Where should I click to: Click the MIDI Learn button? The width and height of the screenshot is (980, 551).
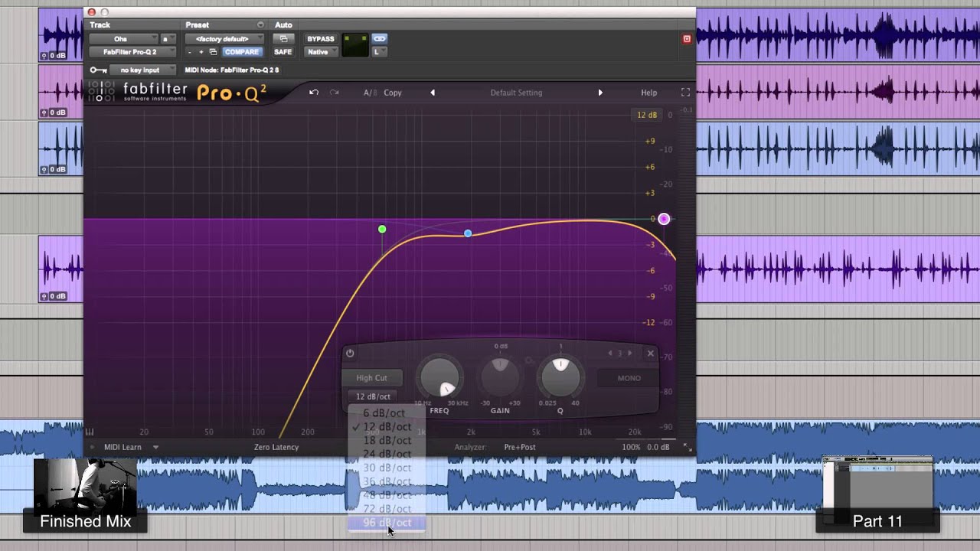pyautogui.click(x=122, y=447)
